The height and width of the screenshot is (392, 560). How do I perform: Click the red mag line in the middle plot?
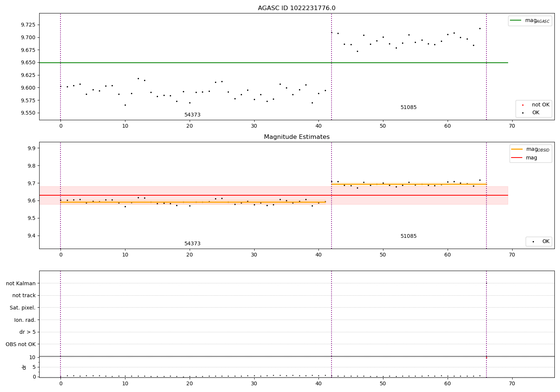click(273, 195)
